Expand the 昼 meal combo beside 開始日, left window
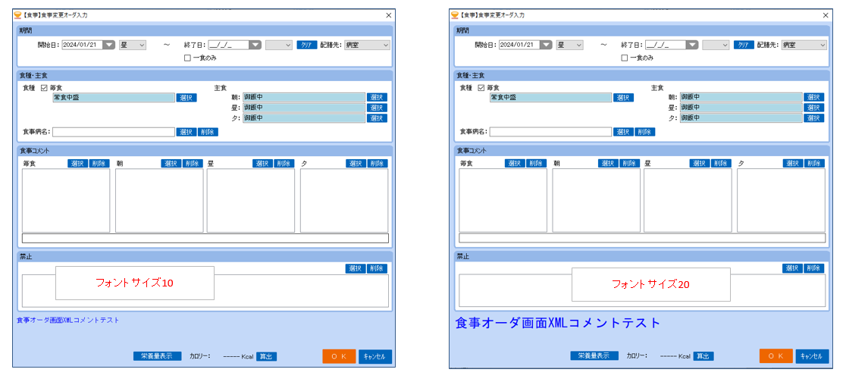The height and width of the screenshot is (385, 868). tap(133, 45)
